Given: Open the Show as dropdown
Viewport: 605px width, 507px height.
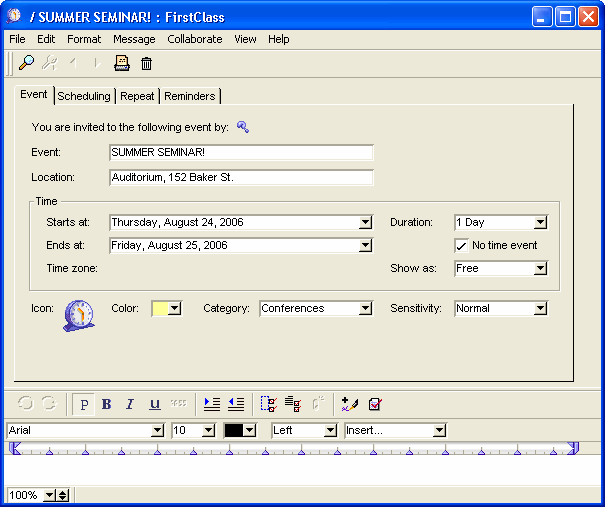Looking at the screenshot, I should point(540,268).
